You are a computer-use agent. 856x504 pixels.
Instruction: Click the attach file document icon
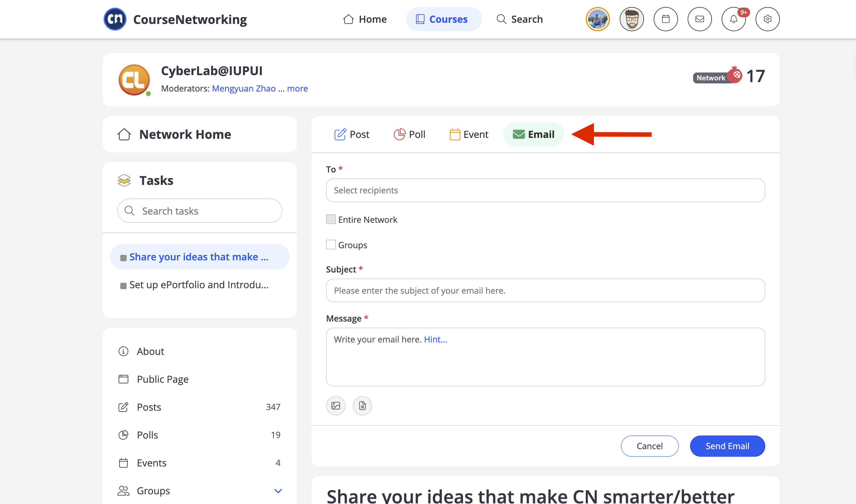pos(362,406)
